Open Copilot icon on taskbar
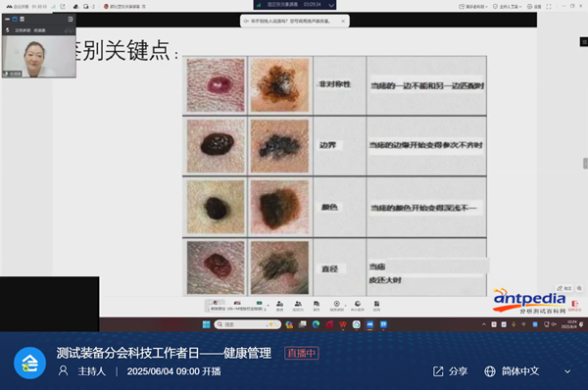Image resolution: width=588 pixels, height=390 pixels. click(289, 324)
